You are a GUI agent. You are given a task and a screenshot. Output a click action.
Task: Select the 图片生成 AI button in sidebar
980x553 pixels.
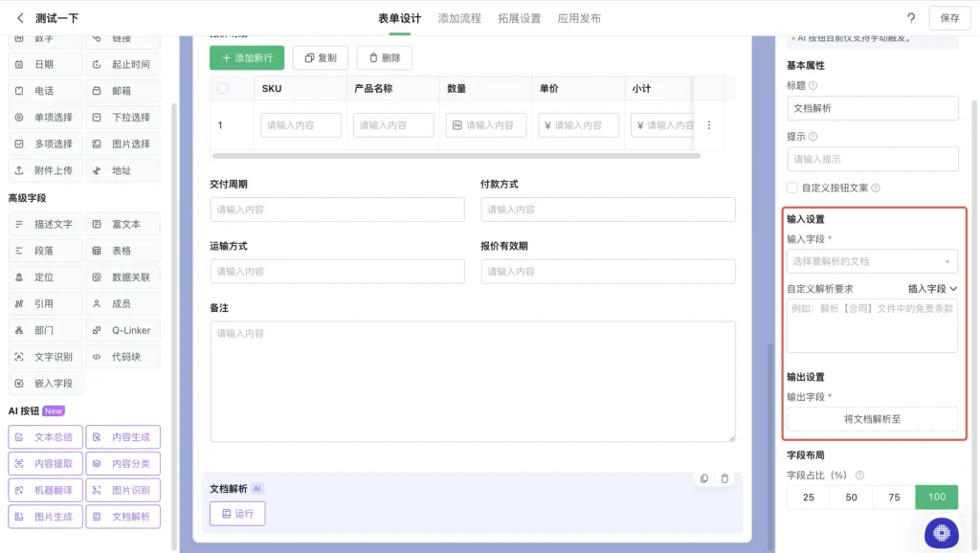click(45, 517)
